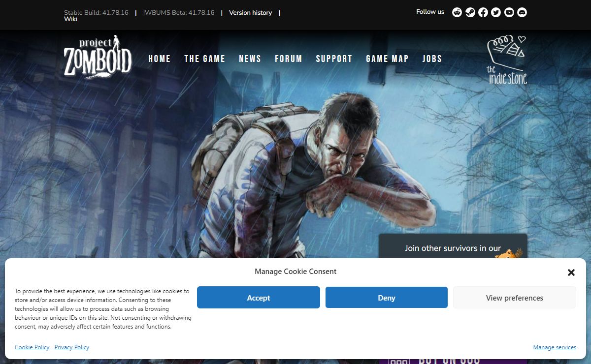This screenshot has height=364, width=591.
Task: Follow the Cookie Policy link
Action: [32, 347]
